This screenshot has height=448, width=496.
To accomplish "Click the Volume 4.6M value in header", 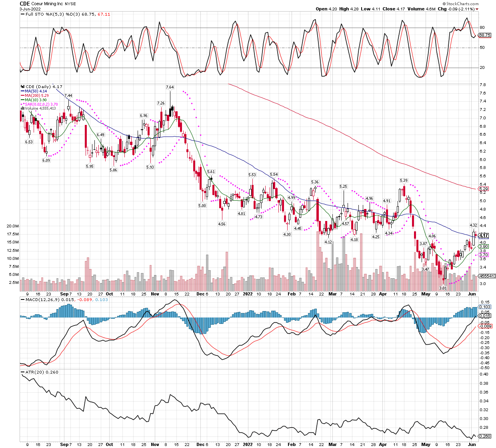I will [x=422, y=9].
